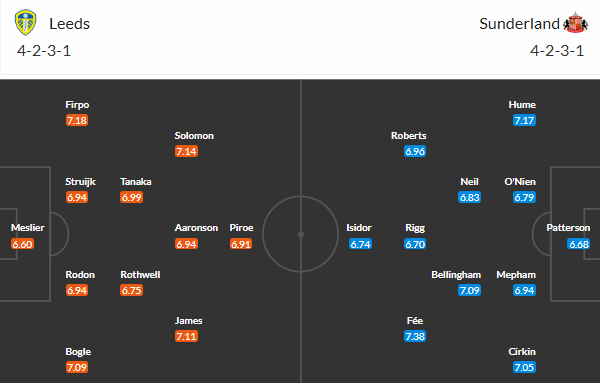
Task: Select James's 7.11 rating badge
Action: (x=186, y=336)
